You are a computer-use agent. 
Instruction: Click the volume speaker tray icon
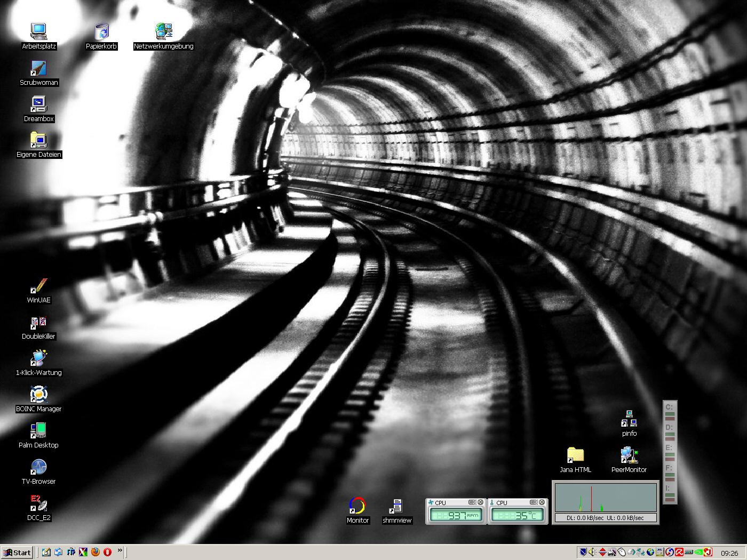[592, 553]
